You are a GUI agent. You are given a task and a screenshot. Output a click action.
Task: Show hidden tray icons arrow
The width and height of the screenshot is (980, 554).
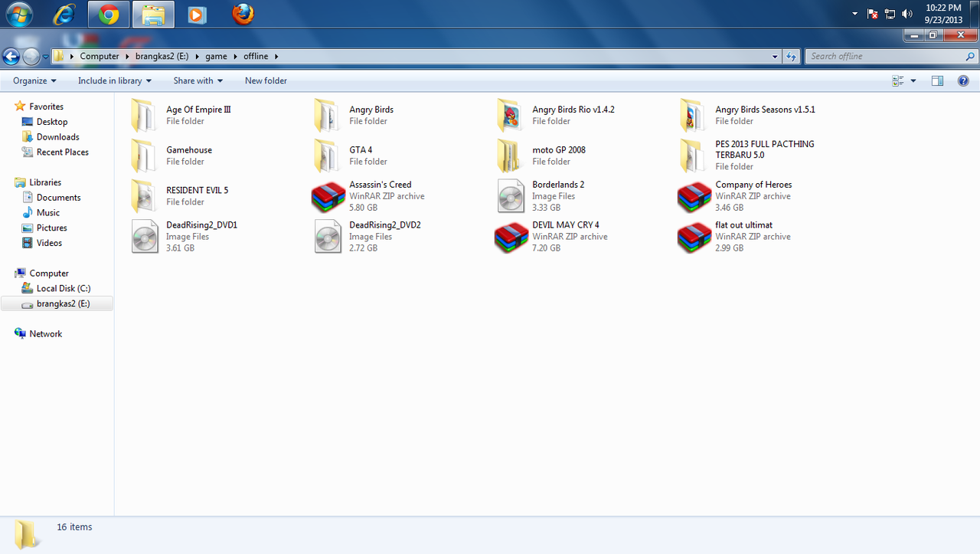[855, 14]
